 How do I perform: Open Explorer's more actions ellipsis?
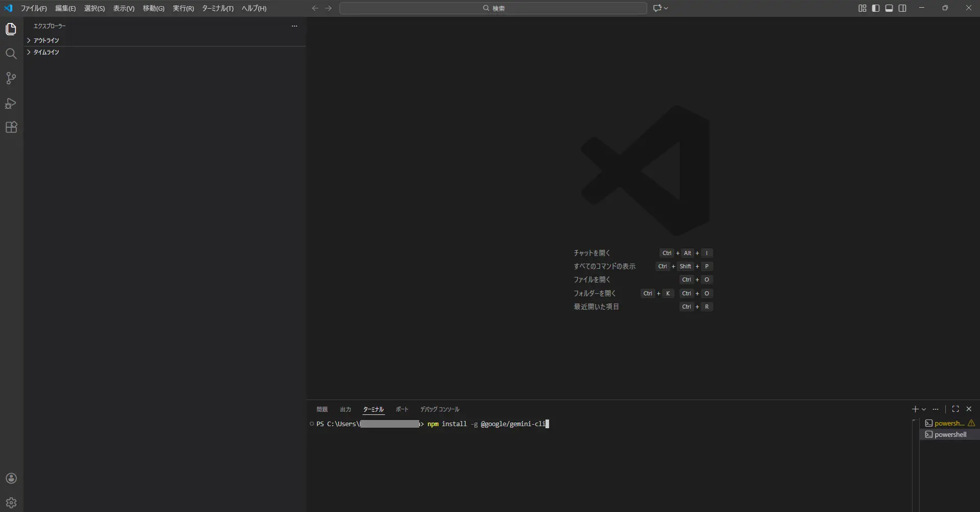tap(294, 26)
